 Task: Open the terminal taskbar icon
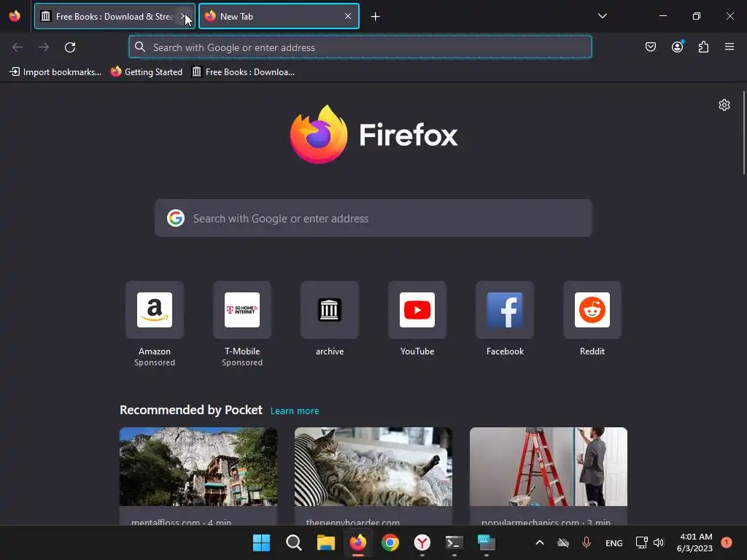click(454, 542)
